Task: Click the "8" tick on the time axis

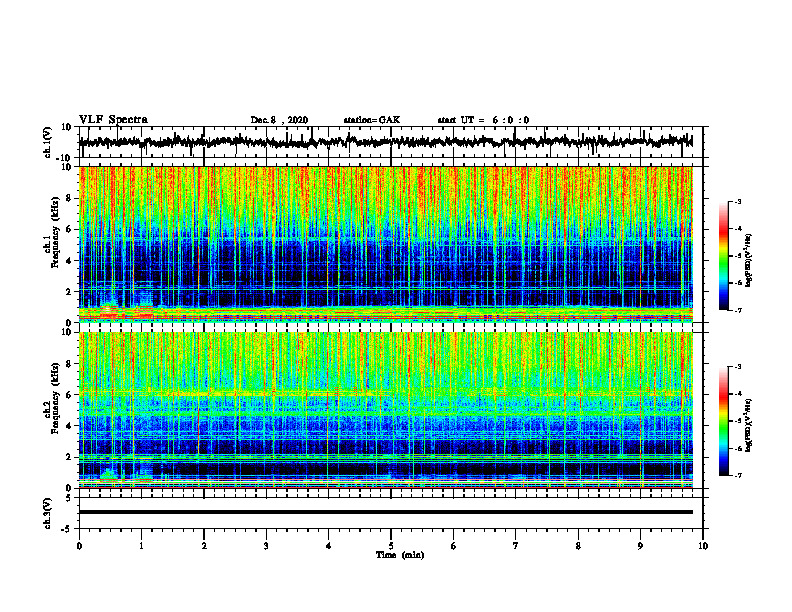Action: pyautogui.click(x=578, y=546)
